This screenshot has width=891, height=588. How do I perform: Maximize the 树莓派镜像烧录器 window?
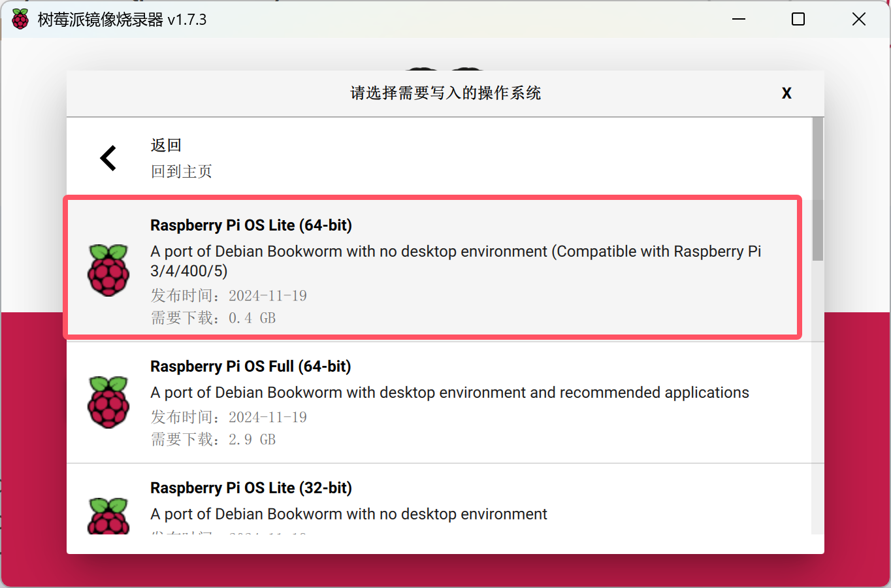pos(798,20)
